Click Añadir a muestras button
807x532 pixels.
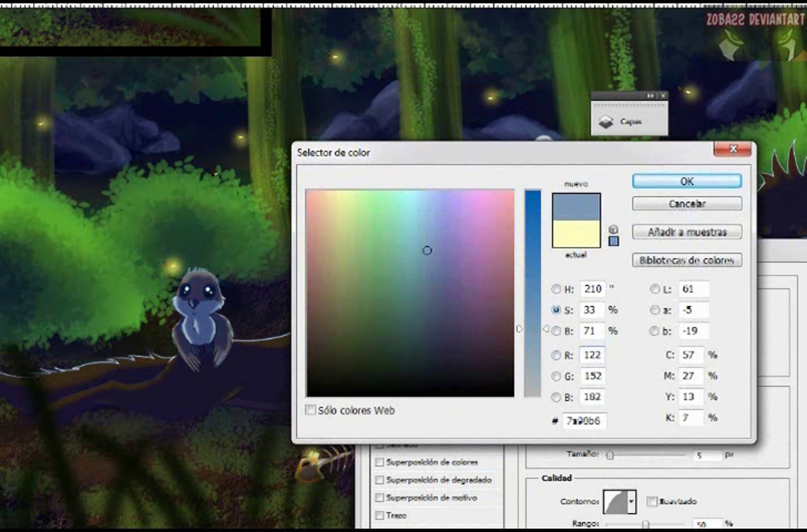point(687,232)
